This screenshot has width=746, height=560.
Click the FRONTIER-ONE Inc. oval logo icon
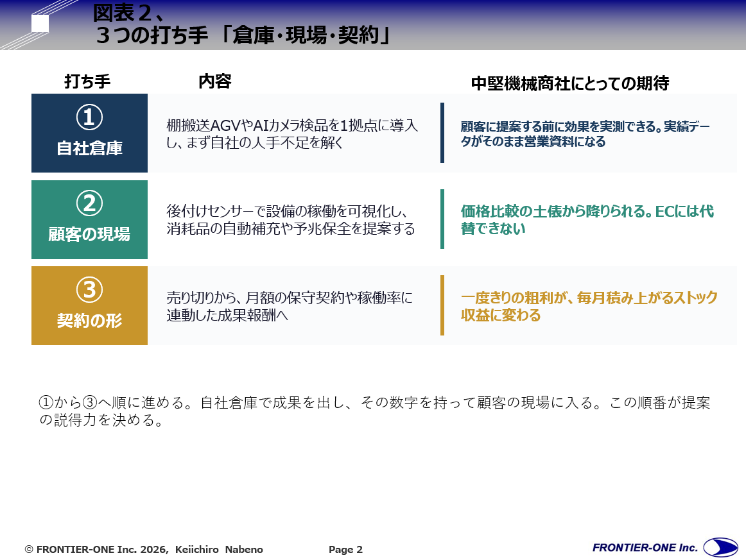tap(720, 547)
